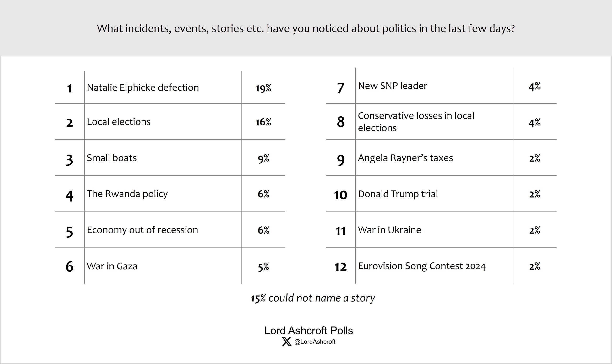The width and height of the screenshot is (612, 364).
Task: Click the Lord Ashcroft Polls title
Action: pos(309,331)
